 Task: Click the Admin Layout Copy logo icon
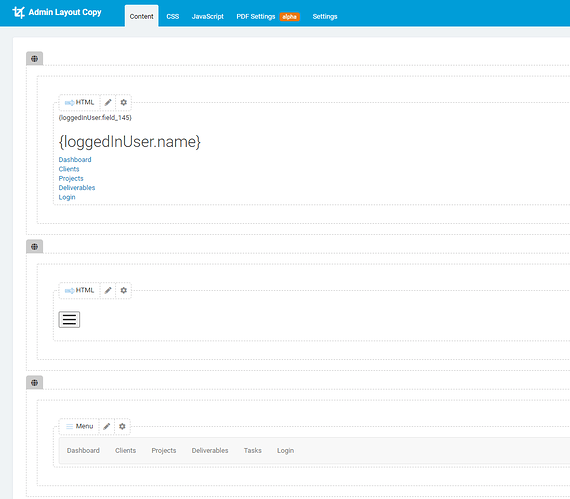pyautogui.click(x=19, y=12)
